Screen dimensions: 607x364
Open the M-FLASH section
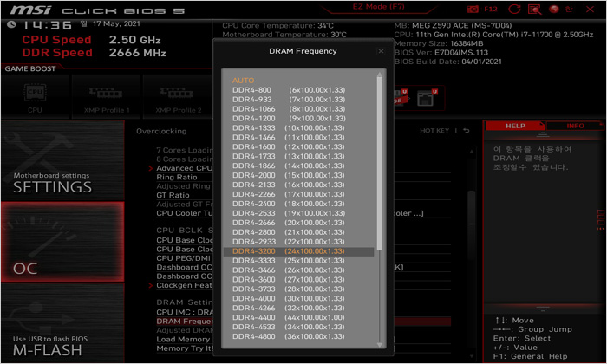[x=62, y=322]
